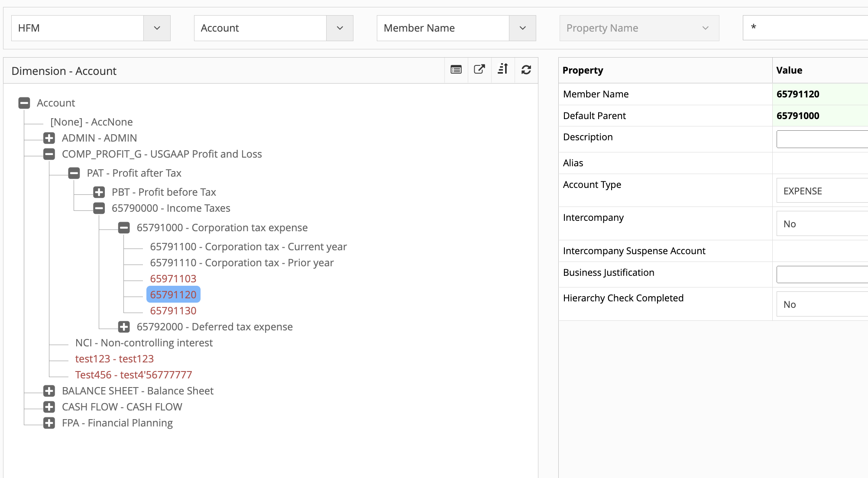Select the test123 member in the tree
868x478 pixels.
click(x=114, y=358)
